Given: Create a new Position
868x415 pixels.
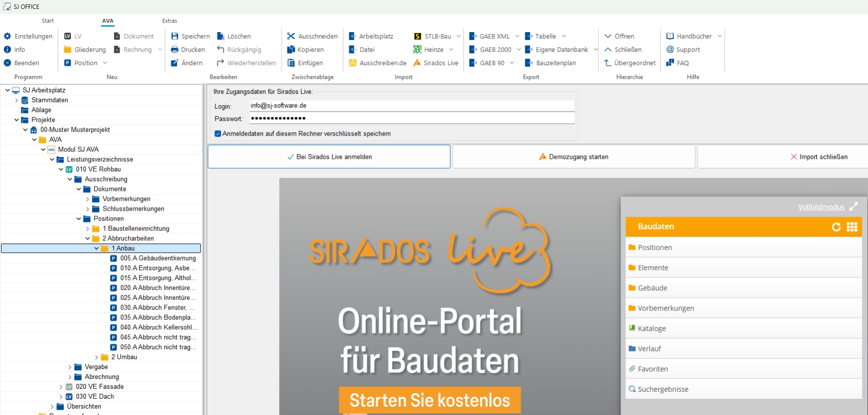Looking at the screenshot, I should 81,63.
